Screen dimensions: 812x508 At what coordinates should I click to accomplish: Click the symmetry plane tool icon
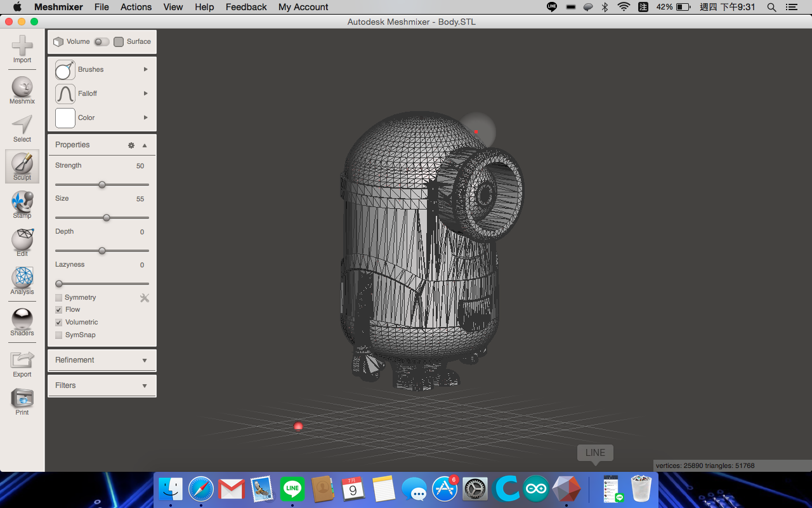pos(145,298)
